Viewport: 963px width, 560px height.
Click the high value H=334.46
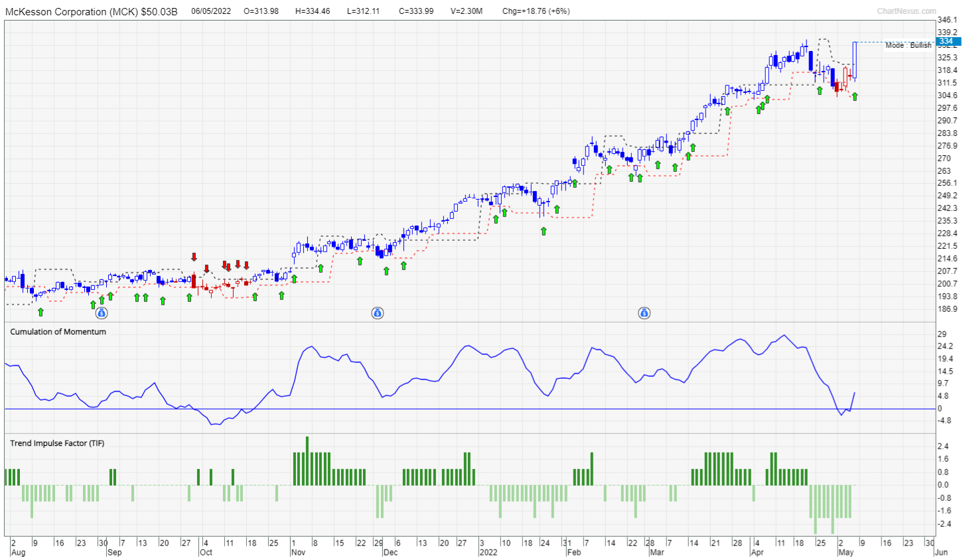[313, 11]
